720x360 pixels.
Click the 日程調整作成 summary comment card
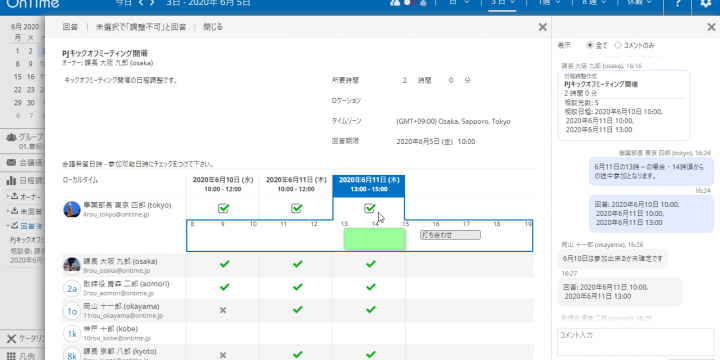[x=624, y=105]
